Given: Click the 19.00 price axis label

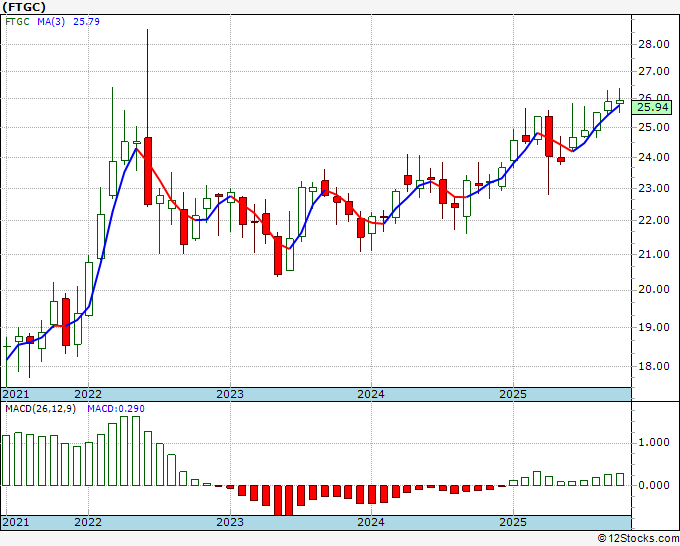Looking at the screenshot, I should tap(654, 327).
